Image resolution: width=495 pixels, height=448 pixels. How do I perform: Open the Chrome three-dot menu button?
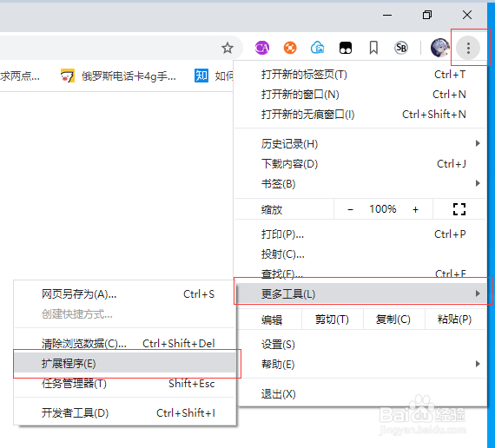coord(468,48)
